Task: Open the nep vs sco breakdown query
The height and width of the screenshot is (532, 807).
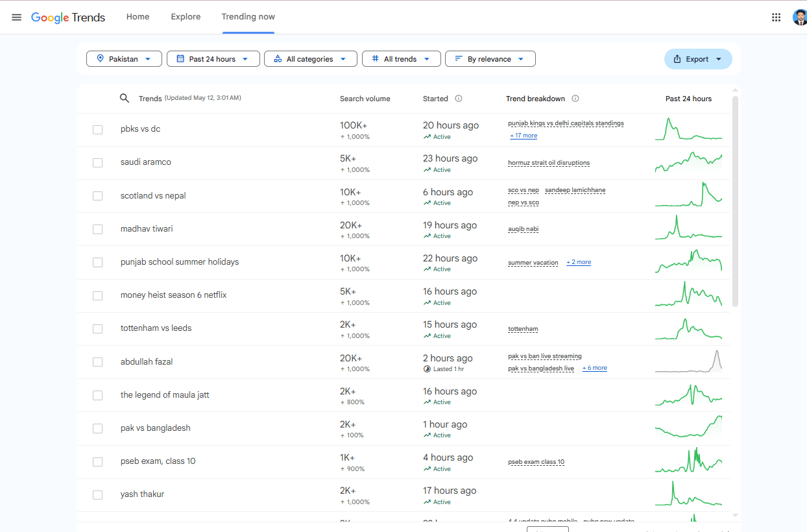Action: click(524, 202)
